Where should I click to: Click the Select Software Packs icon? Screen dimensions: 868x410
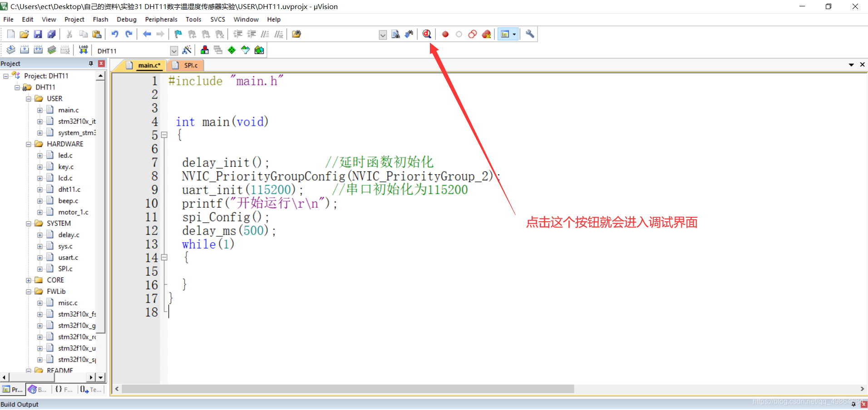coord(246,50)
